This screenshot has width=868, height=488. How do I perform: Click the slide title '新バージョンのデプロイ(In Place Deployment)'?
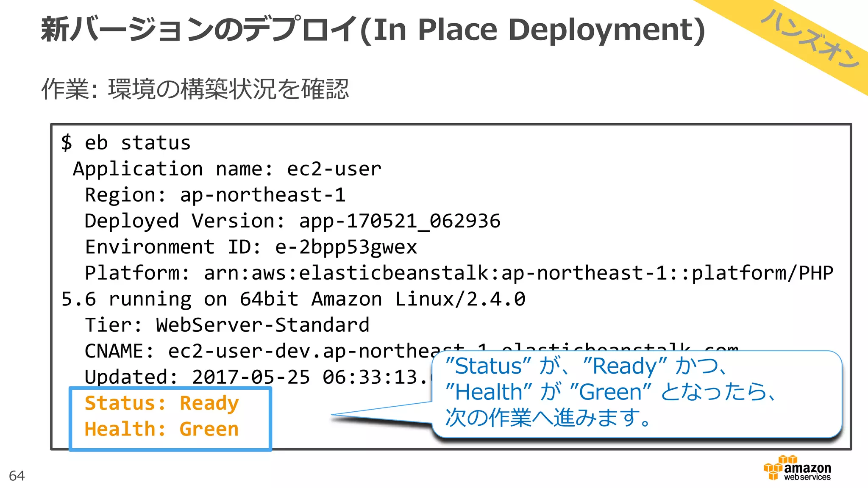[373, 30]
